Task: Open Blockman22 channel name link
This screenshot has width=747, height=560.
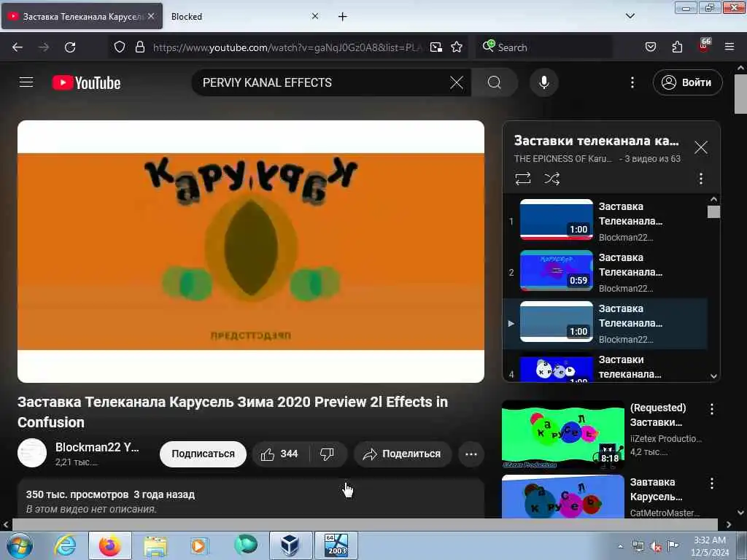Action: [97, 447]
